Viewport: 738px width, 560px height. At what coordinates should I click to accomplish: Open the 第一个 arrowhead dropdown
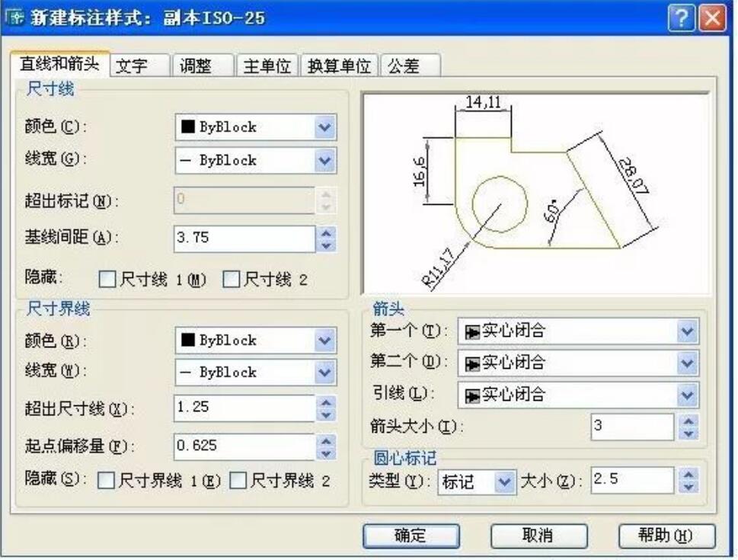coord(687,331)
